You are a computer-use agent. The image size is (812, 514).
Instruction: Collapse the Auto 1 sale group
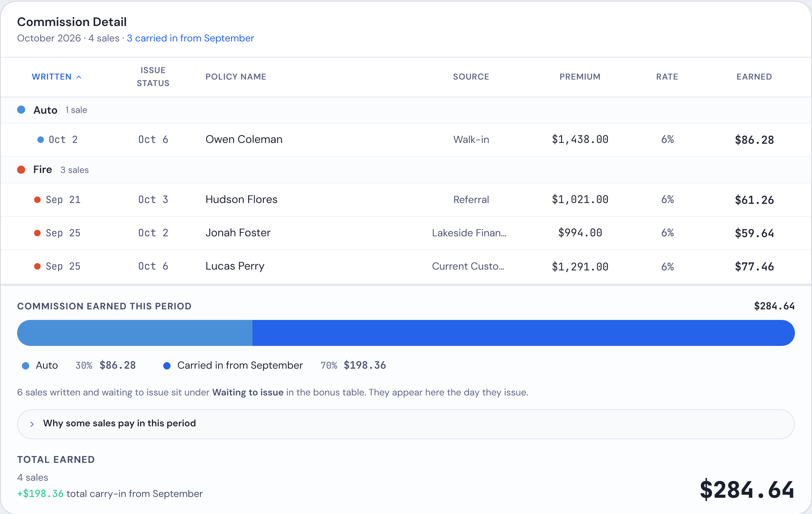point(406,110)
